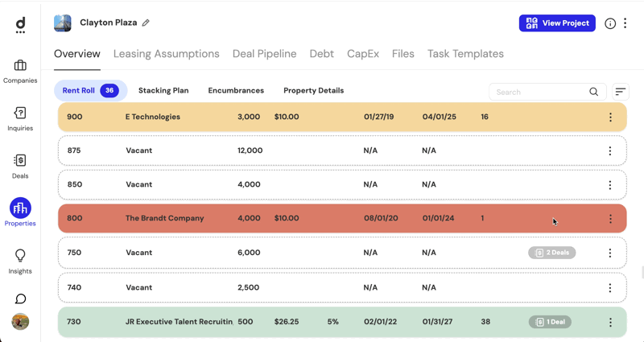644x342 pixels.
Task: Click the Clayton Plaza property thumbnail
Action: tap(63, 23)
